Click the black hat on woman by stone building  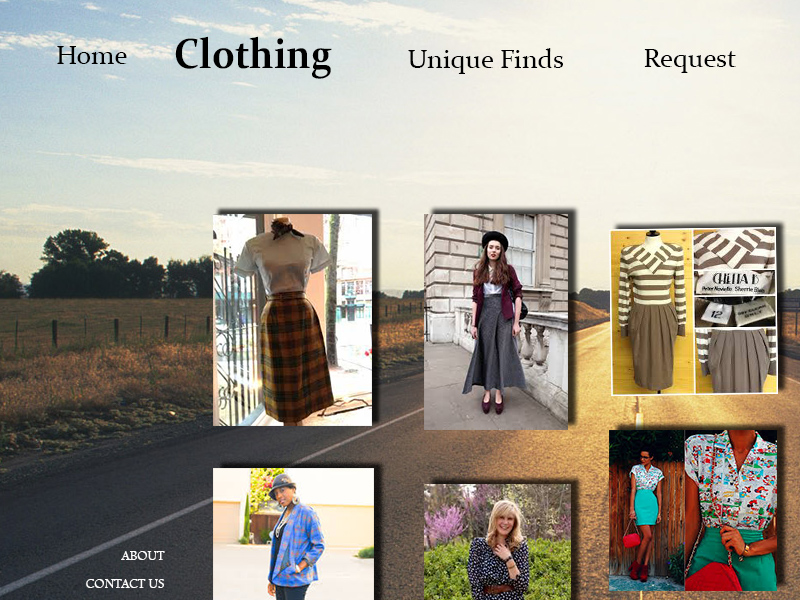pos(495,239)
